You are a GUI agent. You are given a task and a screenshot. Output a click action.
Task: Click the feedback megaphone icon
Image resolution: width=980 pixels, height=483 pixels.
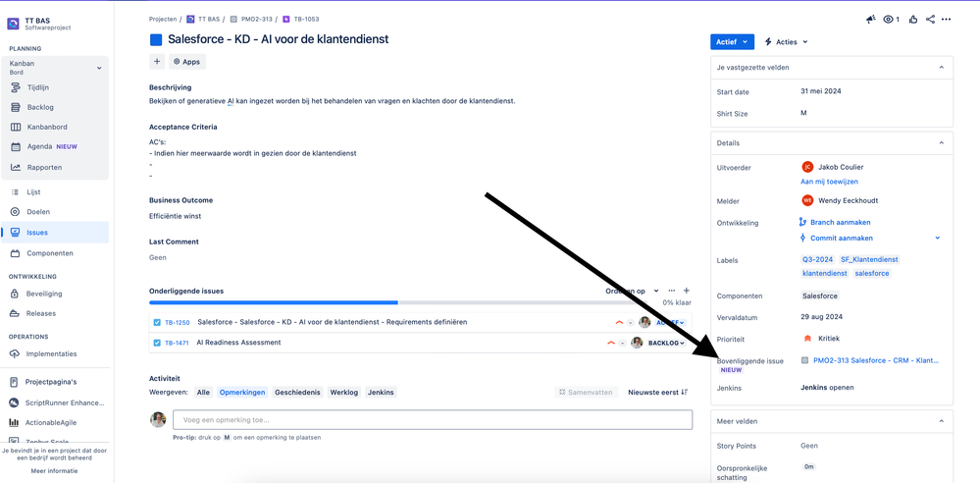click(x=871, y=20)
